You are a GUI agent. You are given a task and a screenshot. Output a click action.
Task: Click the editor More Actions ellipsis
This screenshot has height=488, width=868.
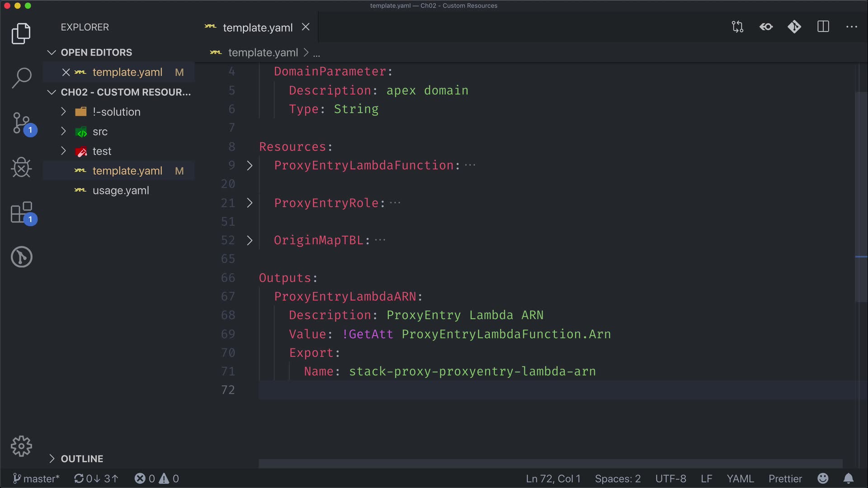coord(852,27)
